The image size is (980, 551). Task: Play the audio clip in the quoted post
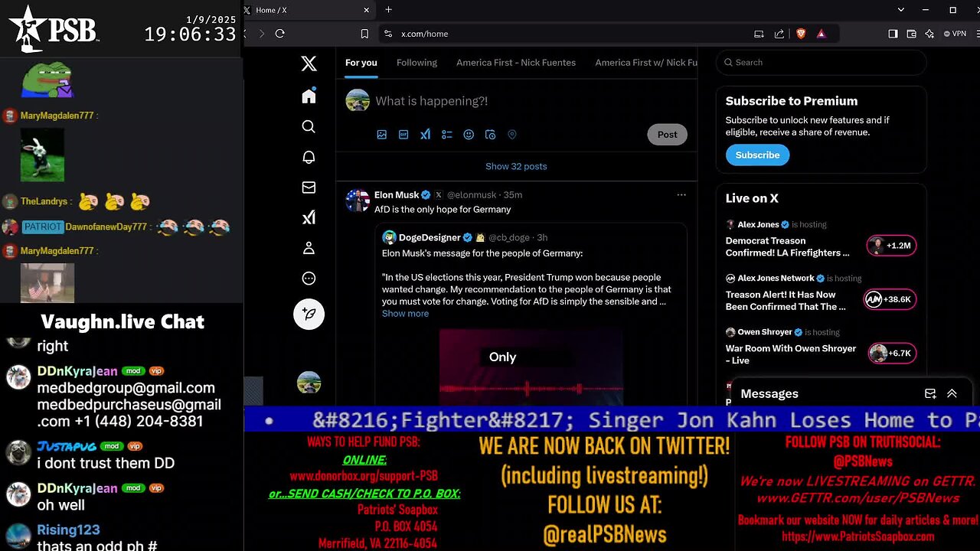point(531,367)
